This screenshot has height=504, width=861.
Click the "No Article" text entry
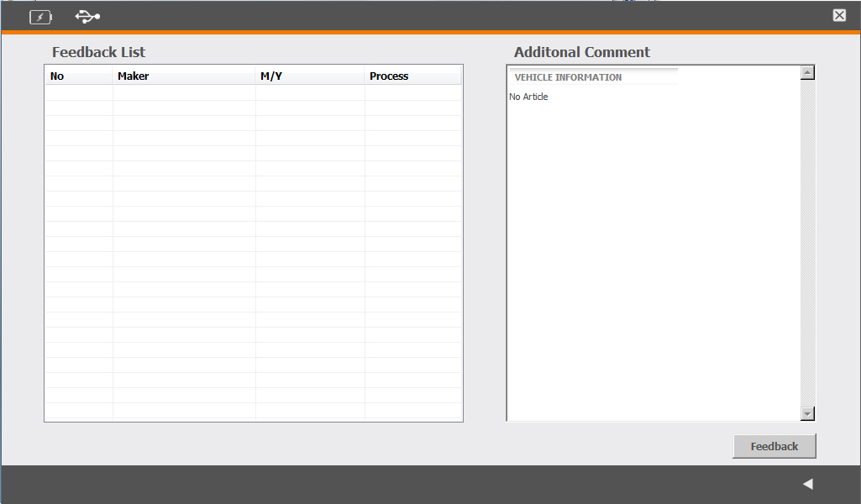(528, 97)
